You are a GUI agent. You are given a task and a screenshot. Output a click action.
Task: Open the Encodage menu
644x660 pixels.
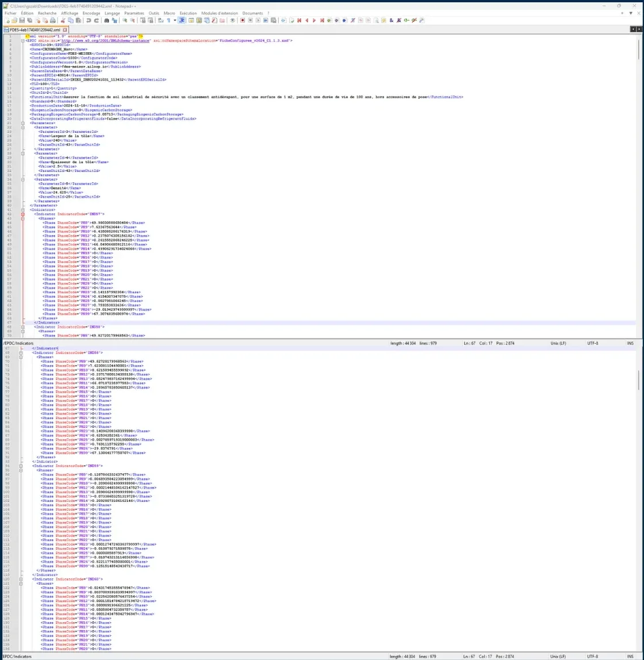(x=91, y=13)
